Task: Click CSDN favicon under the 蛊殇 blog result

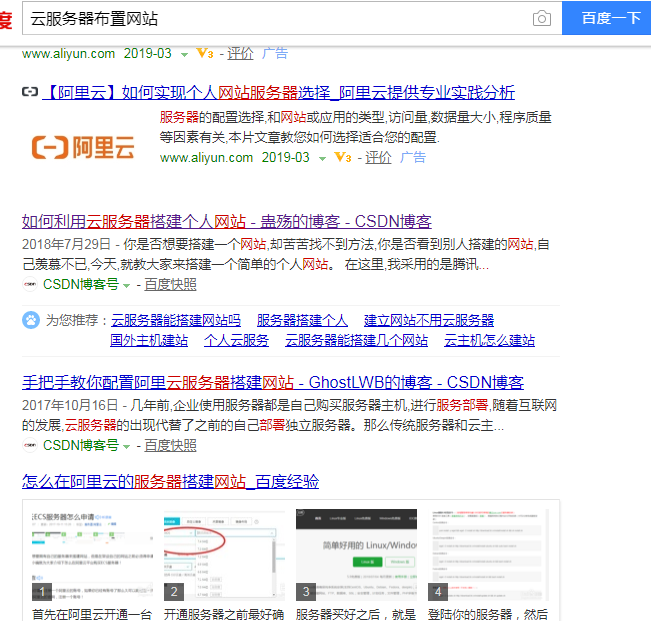Action: click(30, 284)
